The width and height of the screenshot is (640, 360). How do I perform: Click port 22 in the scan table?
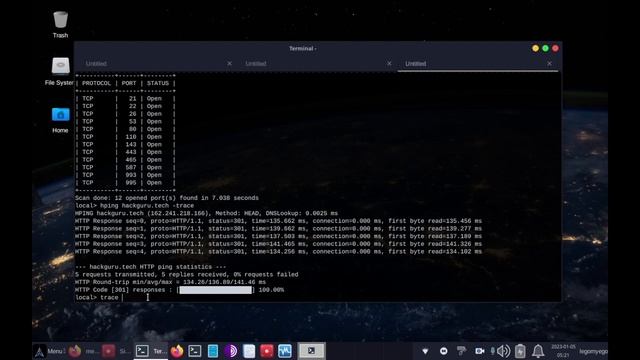click(x=132, y=106)
